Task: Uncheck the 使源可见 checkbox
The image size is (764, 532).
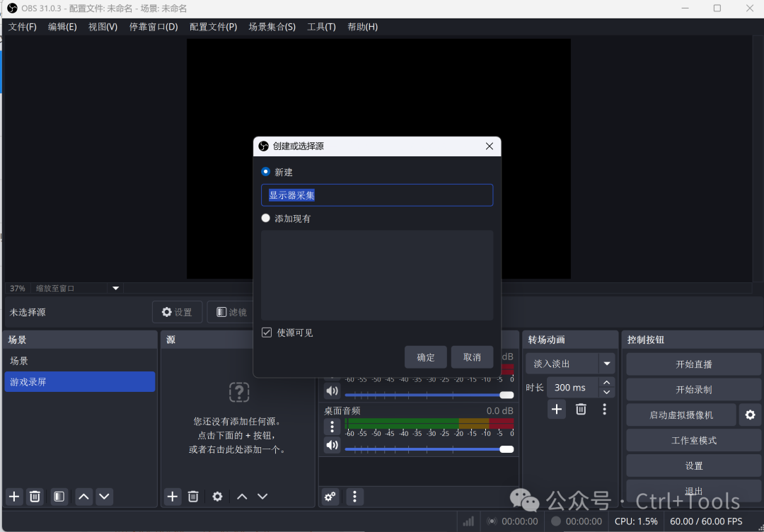Action: [x=267, y=332]
